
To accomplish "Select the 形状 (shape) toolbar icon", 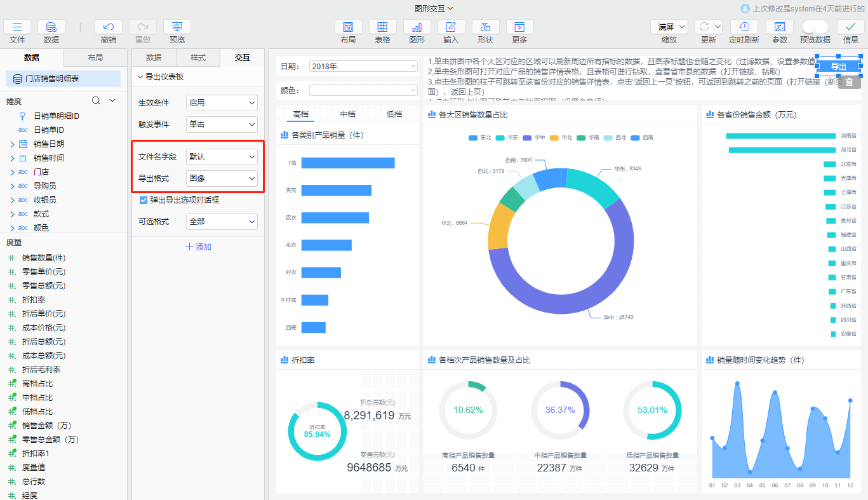I will [x=485, y=27].
